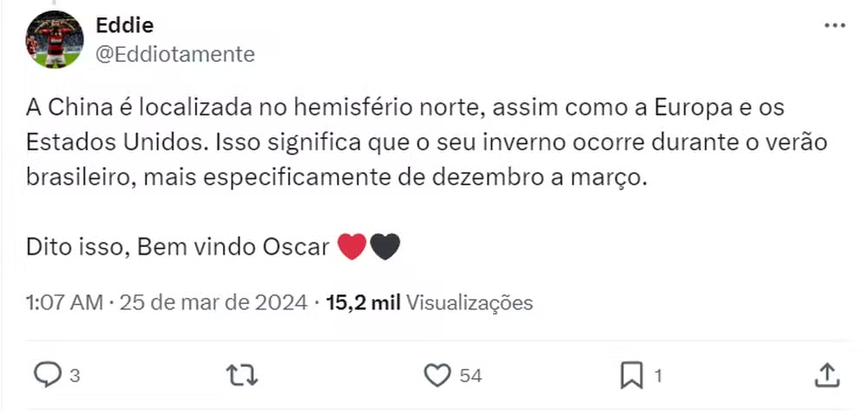Click the black heart emoji in the tweet
The image size is (868, 411).
point(385,247)
